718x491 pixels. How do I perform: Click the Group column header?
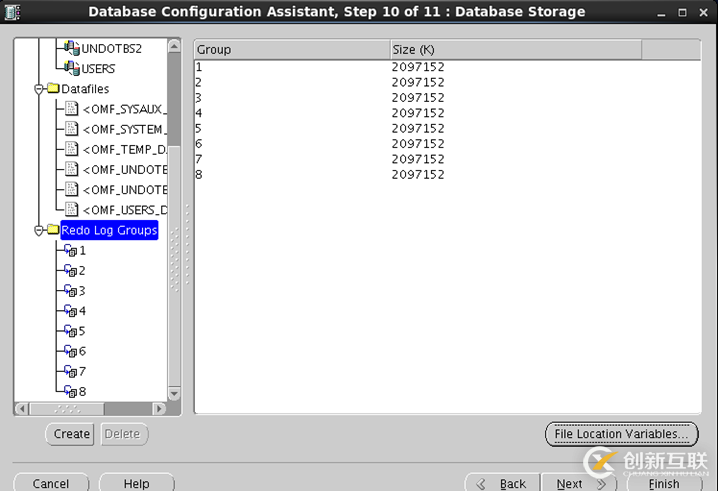pos(292,49)
